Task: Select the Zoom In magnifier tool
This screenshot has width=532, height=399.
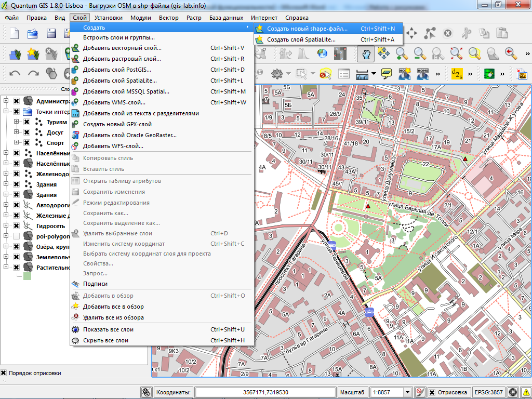Action: 402,54
